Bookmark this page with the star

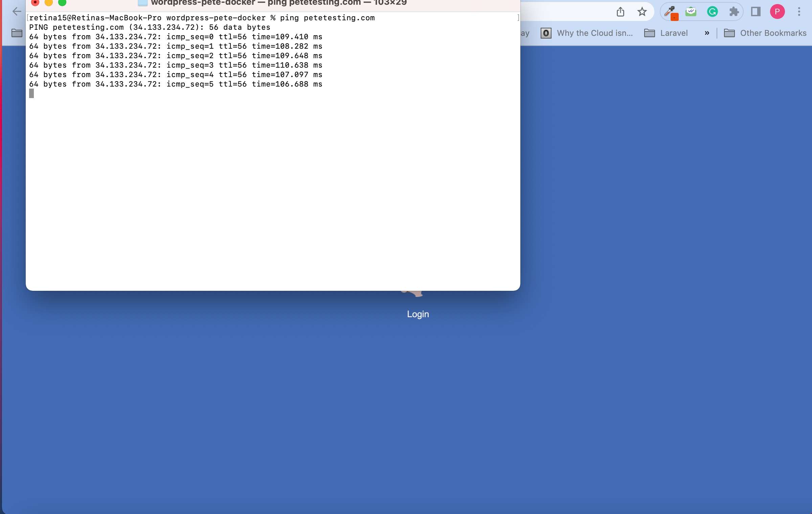(642, 12)
